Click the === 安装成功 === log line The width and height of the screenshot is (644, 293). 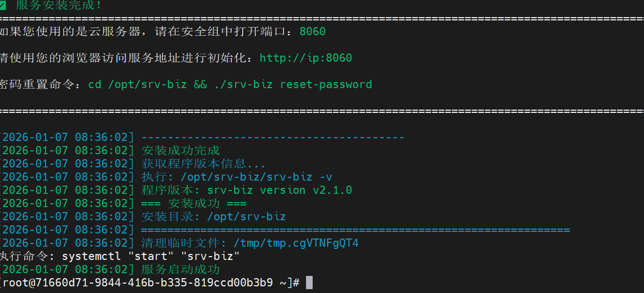pyautogui.click(x=190, y=203)
